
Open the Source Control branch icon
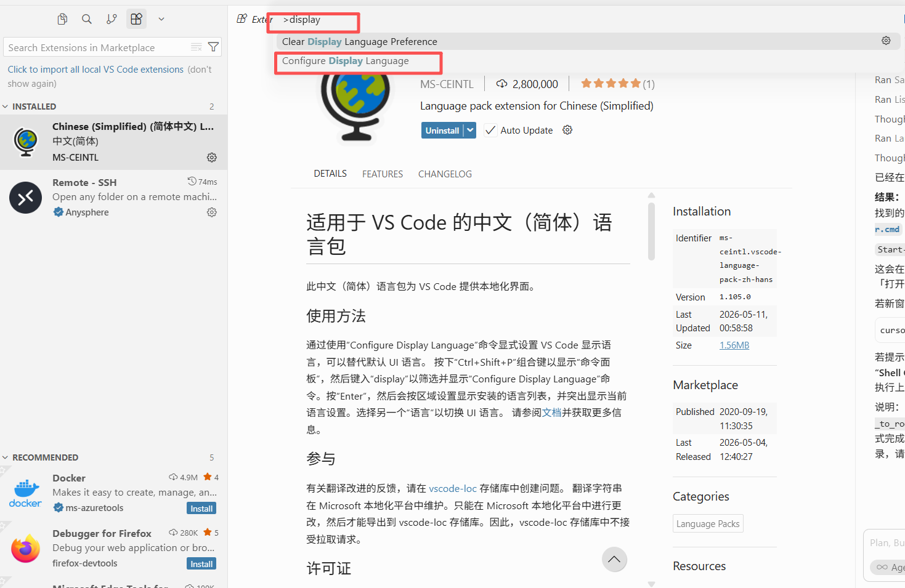tap(112, 19)
